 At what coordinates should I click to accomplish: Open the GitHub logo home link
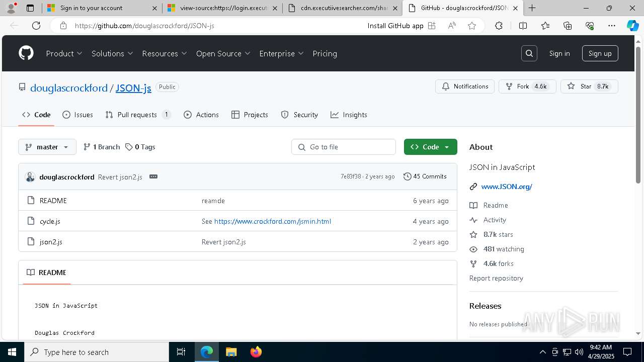(x=26, y=53)
